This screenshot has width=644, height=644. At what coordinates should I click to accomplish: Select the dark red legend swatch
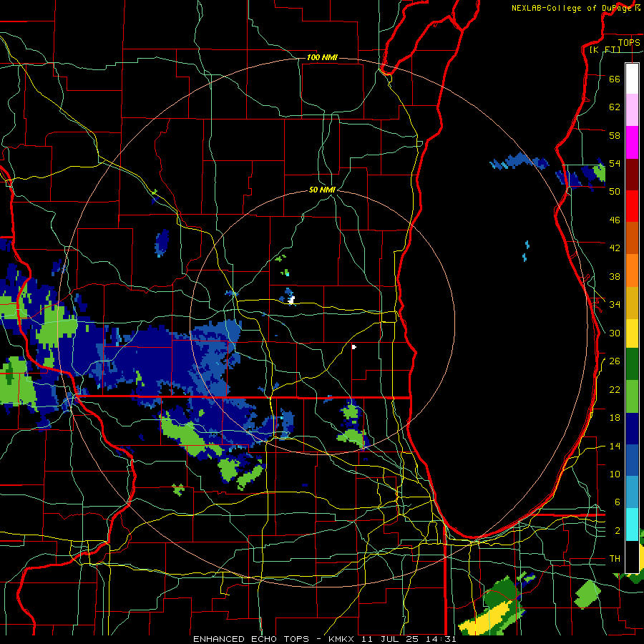coord(632,174)
